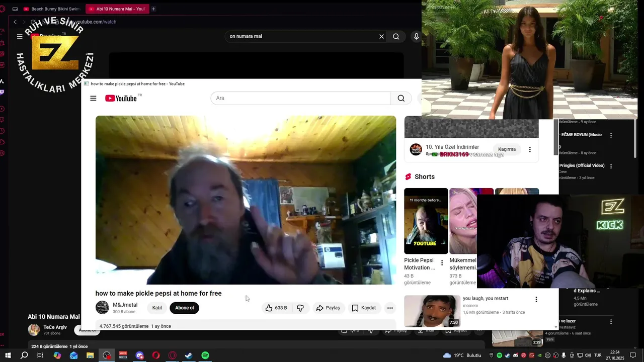The width and height of the screenshot is (644, 362).
Task: Share video using Paylaş button
Action: tap(328, 308)
